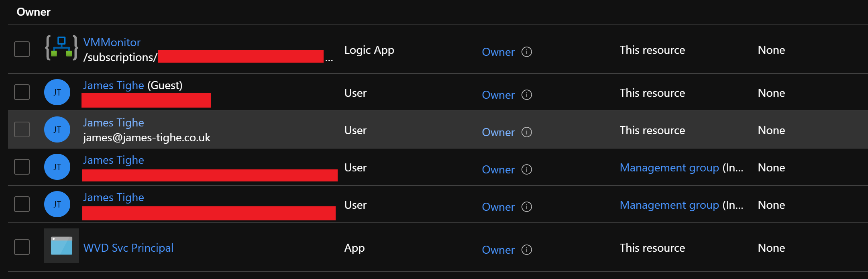This screenshot has height=279, width=868.
Task: Open the VMMonitor resource link
Action: pyautogui.click(x=112, y=43)
